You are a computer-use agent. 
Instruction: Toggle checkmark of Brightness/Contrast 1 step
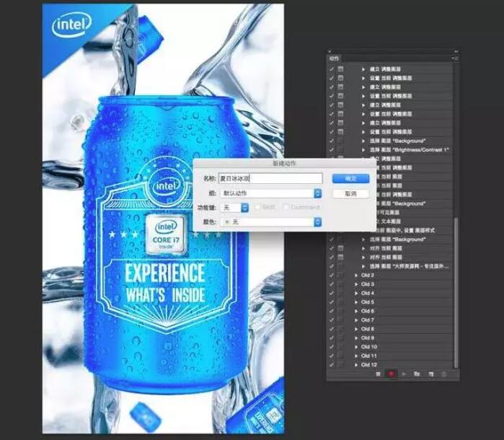[x=332, y=150]
